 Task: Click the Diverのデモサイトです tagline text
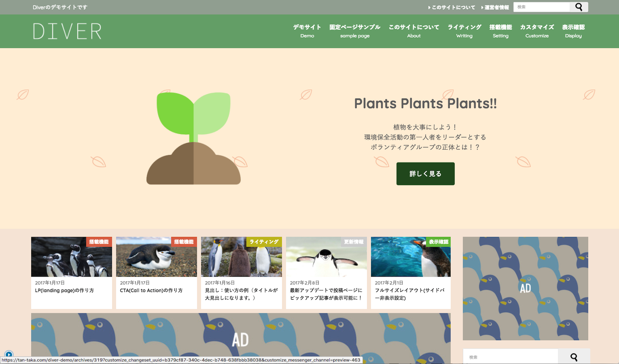coord(60,7)
